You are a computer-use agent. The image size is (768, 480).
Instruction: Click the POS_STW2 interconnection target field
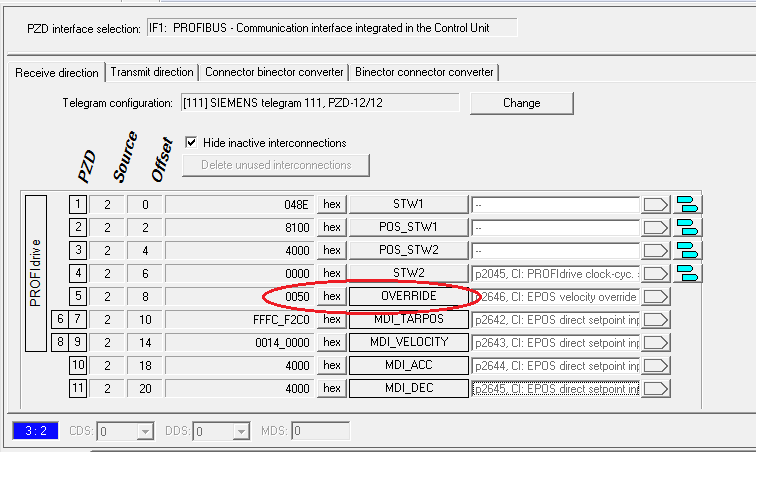click(x=555, y=251)
